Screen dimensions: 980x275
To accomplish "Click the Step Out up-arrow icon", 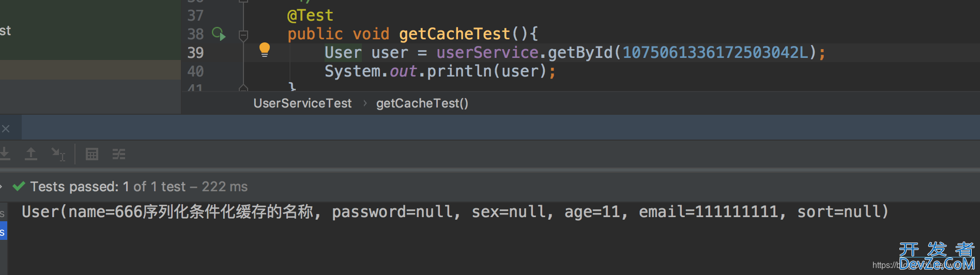I will (x=31, y=154).
